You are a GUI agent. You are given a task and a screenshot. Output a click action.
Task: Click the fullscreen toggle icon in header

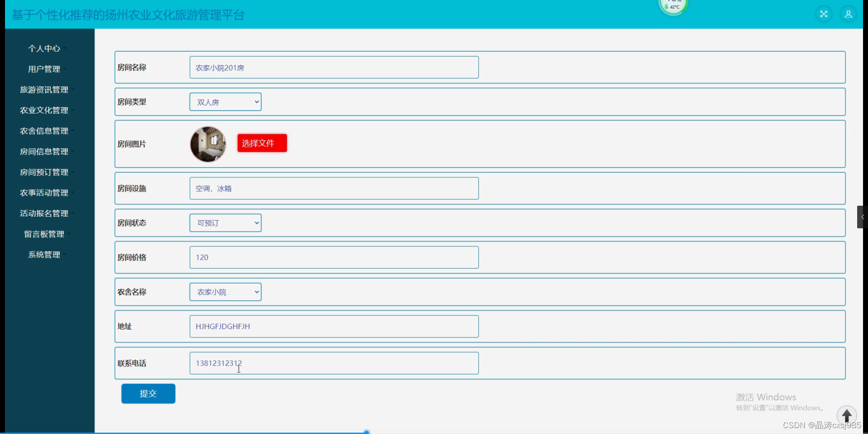pos(824,14)
